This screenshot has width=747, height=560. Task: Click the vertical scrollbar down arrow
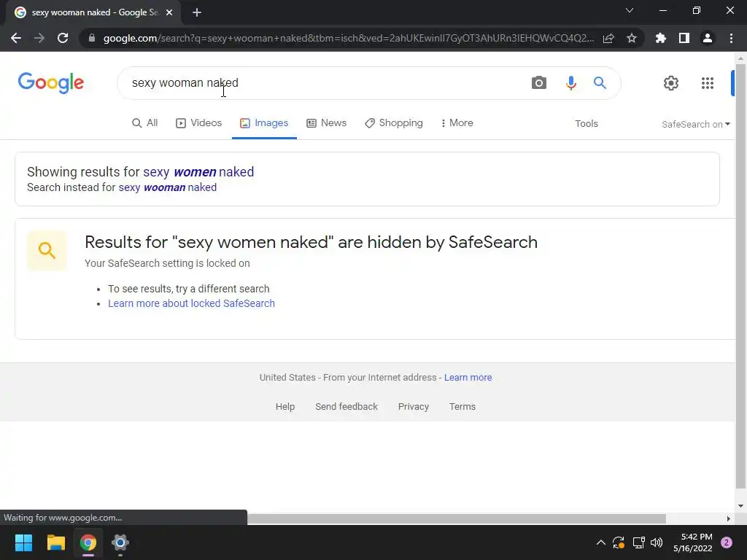(740, 506)
